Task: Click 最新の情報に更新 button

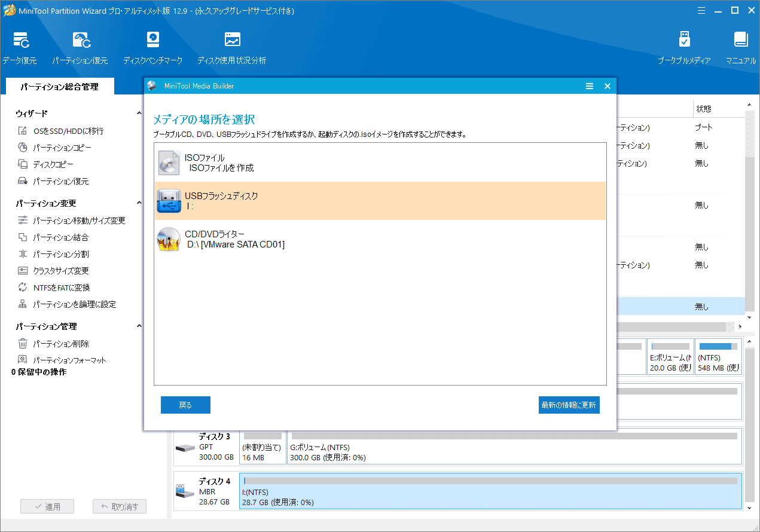Action: click(569, 405)
